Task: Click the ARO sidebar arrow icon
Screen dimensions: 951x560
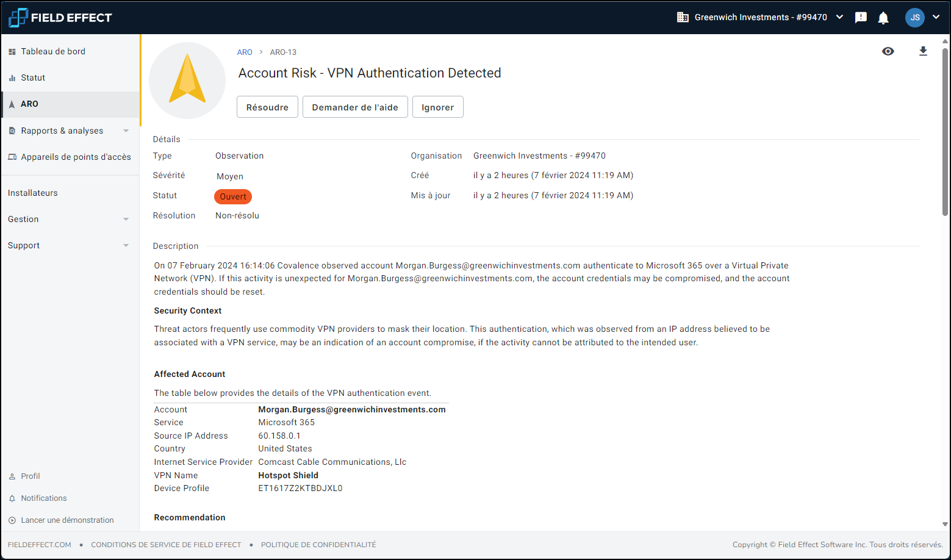Action: pyautogui.click(x=12, y=104)
